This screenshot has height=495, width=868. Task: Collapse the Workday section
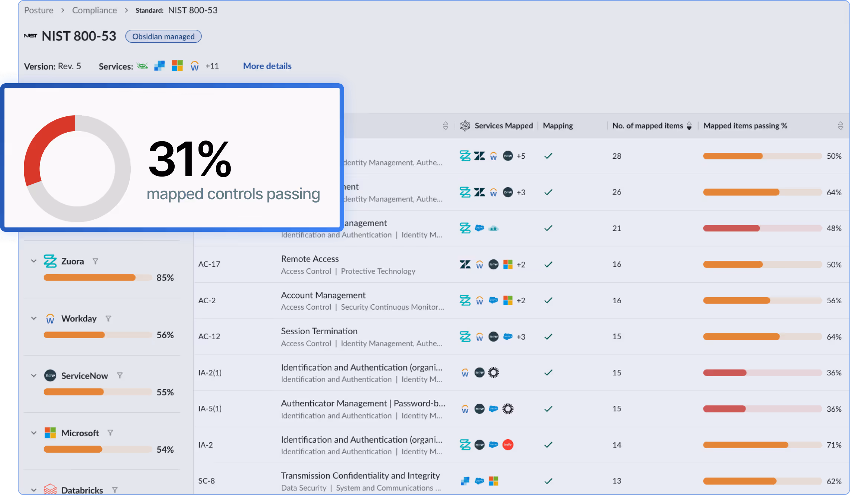pyautogui.click(x=34, y=318)
